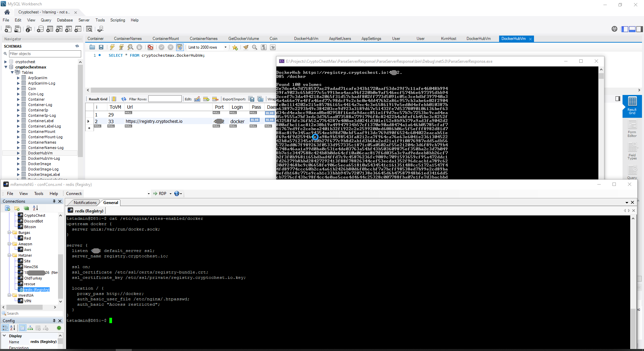Open the Scripting menu

point(118,20)
